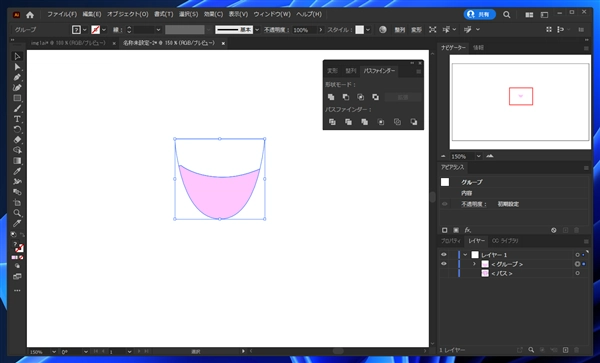Click Crop pathfinder icon

click(381, 122)
